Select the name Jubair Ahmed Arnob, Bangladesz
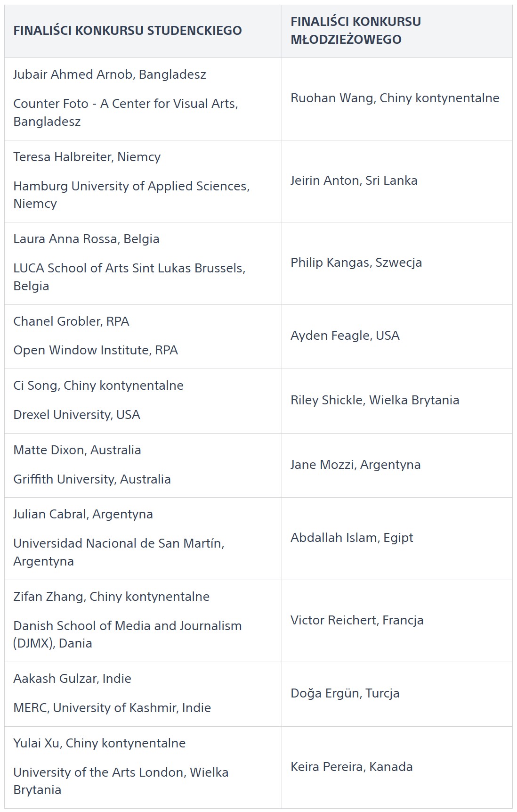The height and width of the screenshot is (812, 517). 110,74
